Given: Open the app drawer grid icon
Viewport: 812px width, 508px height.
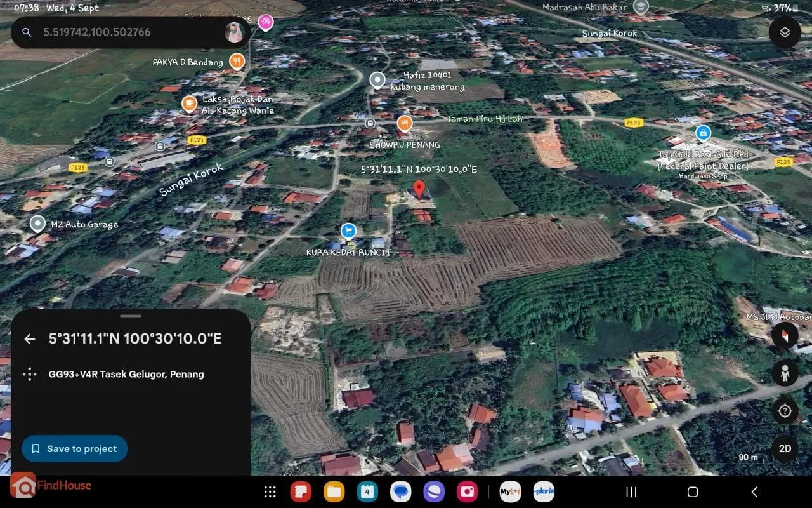Looking at the screenshot, I should tap(270, 491).
